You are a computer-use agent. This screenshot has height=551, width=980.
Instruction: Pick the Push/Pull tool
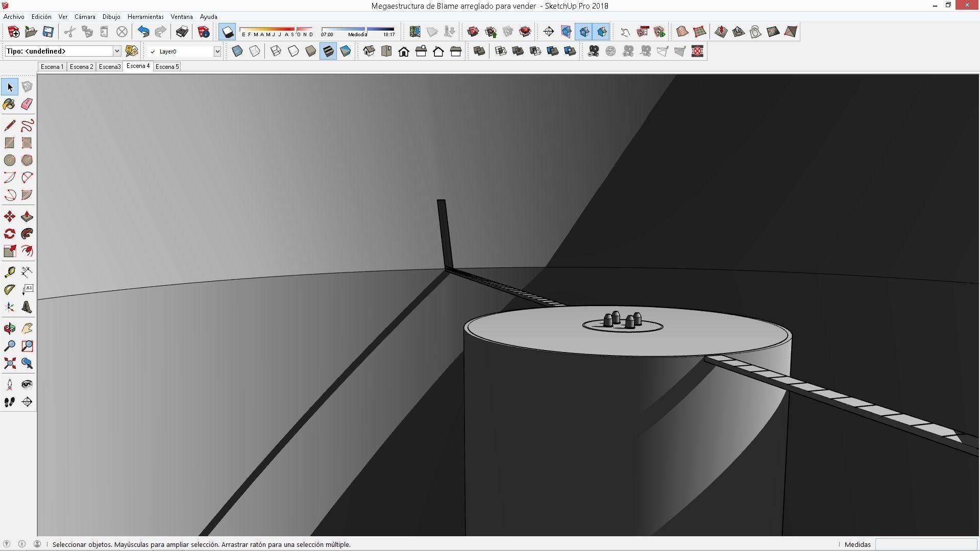point(27,217)
